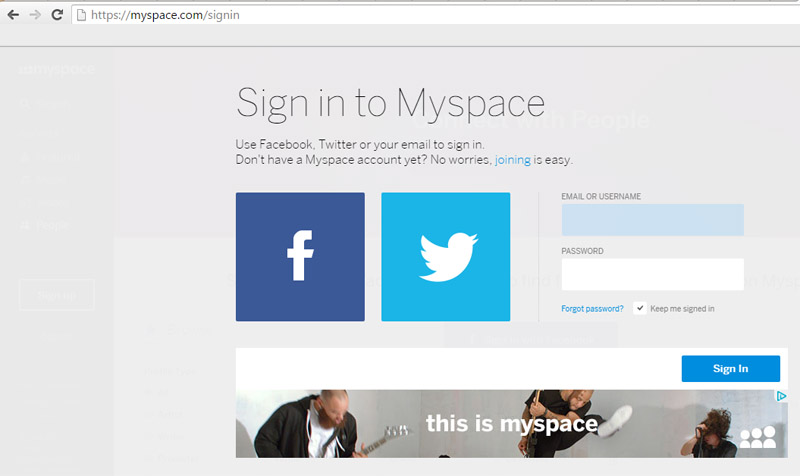Open the Forgot password? link
The image size is (800, 476).
point(592,309)
